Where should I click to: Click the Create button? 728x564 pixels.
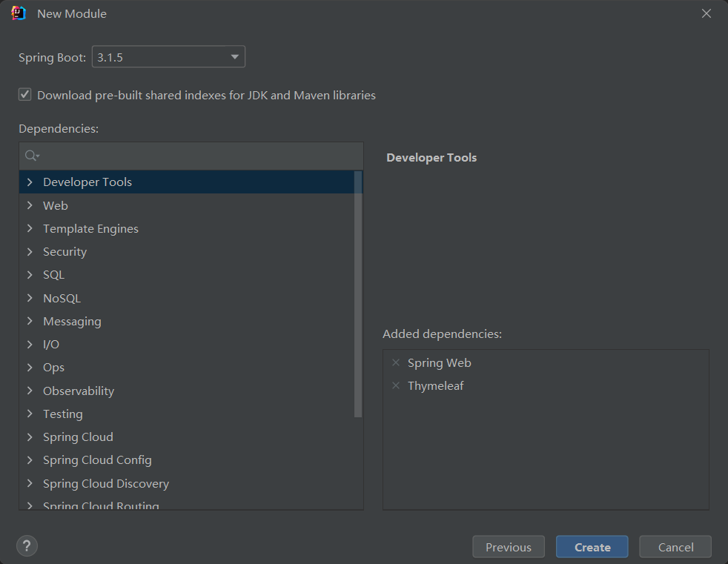[x=592, y=547]
